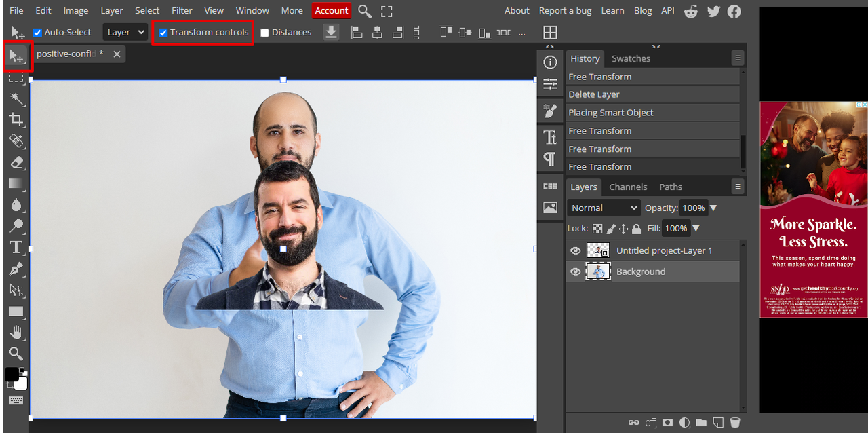
Task: Switch to the Paths tab
Action: [671, 187]
